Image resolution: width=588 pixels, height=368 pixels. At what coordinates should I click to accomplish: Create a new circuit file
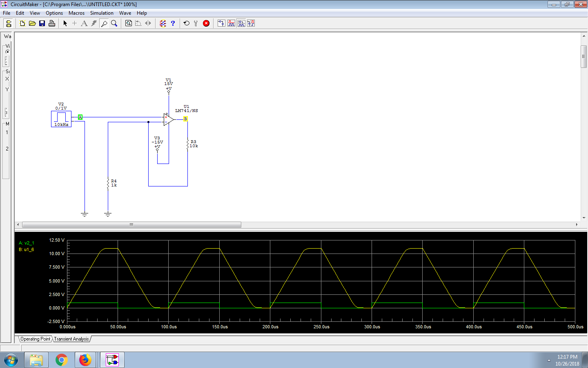point(22,23)
